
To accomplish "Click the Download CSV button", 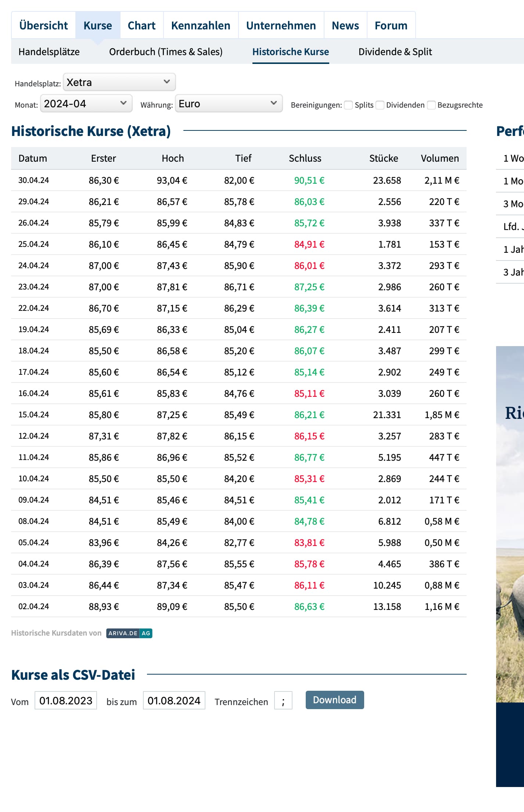I will tap(335, 700).
